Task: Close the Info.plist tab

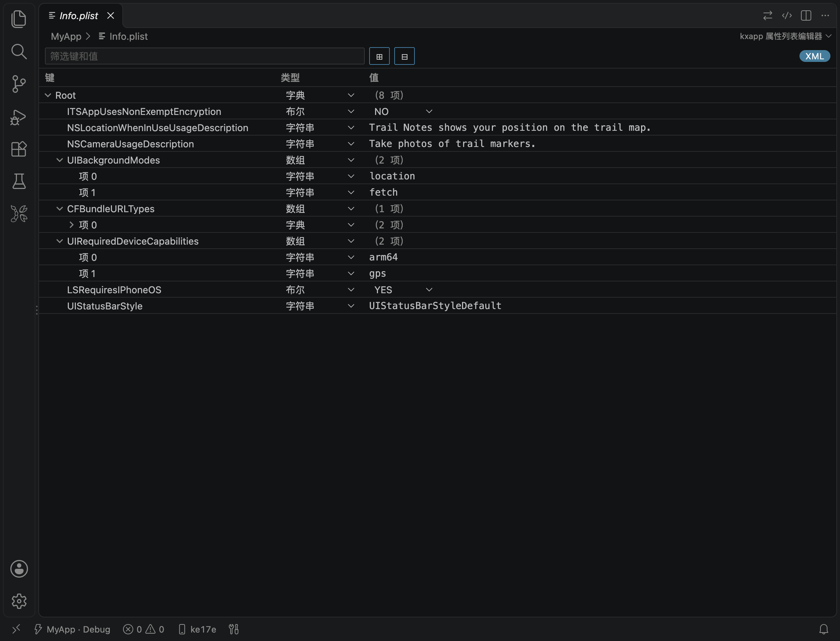Action: pos(111,15)
